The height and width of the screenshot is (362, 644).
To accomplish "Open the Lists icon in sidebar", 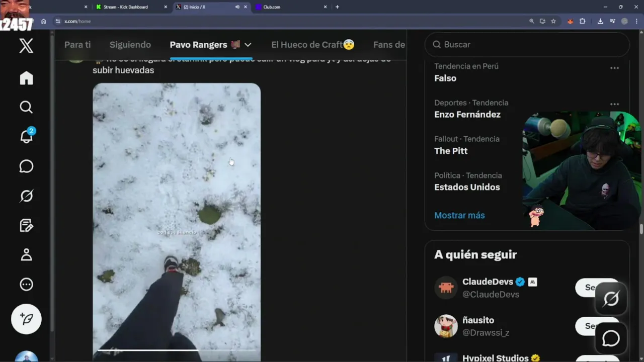I will point(26,225).
